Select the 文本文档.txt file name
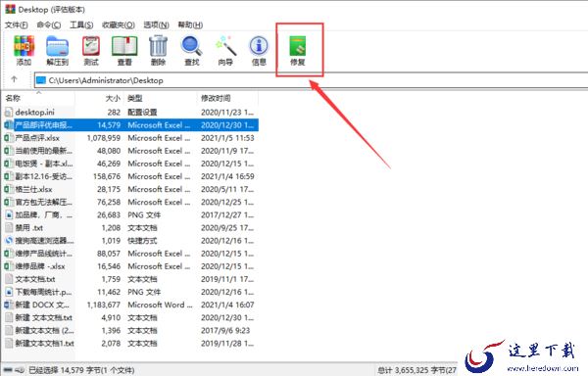Screen dimensions: 588x376 (x=35, y=279)
